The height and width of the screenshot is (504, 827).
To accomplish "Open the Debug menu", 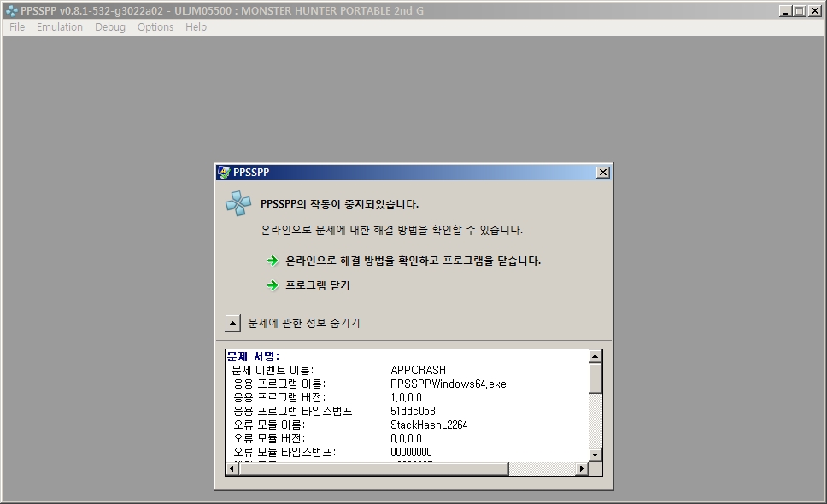I will point(110,27).
